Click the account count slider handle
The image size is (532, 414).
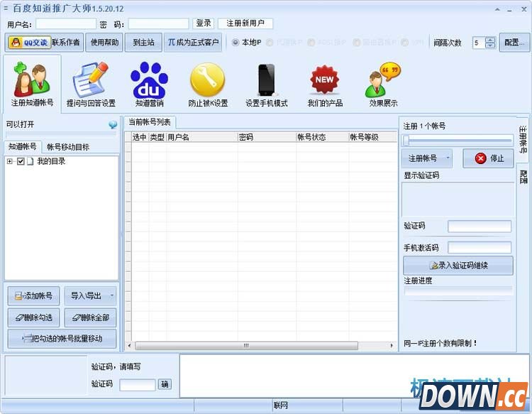tap(406, 140)
